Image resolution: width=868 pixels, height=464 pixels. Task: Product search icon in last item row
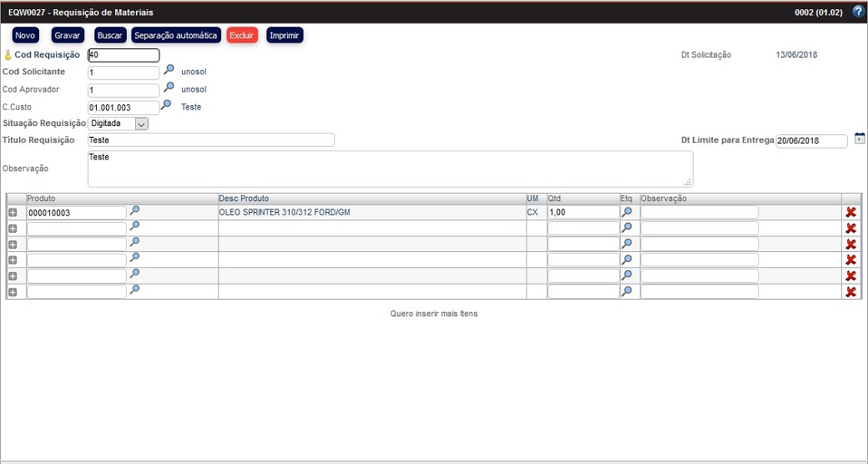tap(134, 290)
